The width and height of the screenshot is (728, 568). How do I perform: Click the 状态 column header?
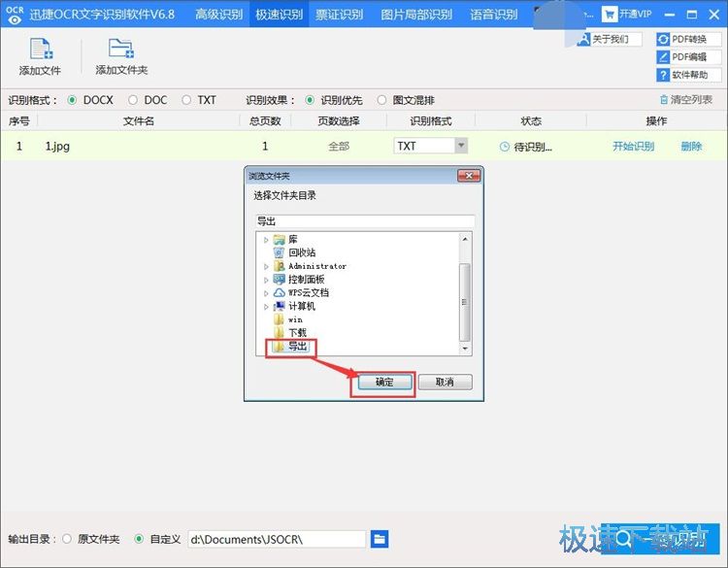(x=531, y=121)
